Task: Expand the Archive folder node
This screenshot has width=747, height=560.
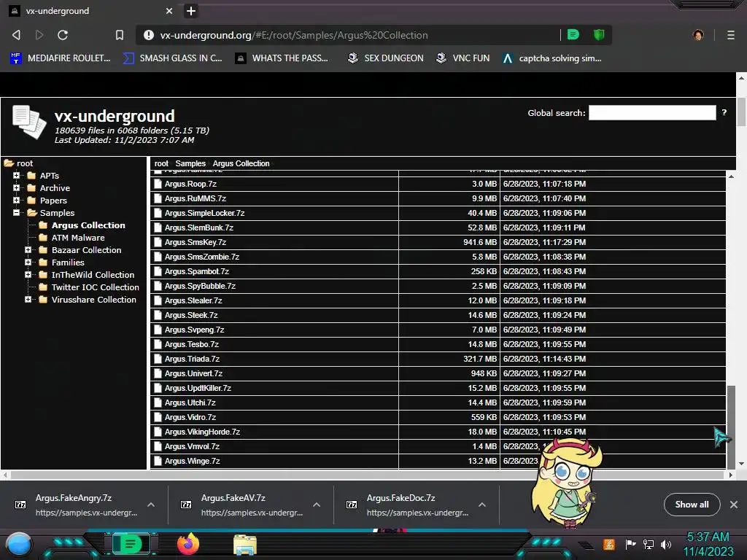Action: pyautogui.click(x=16, y=187)
